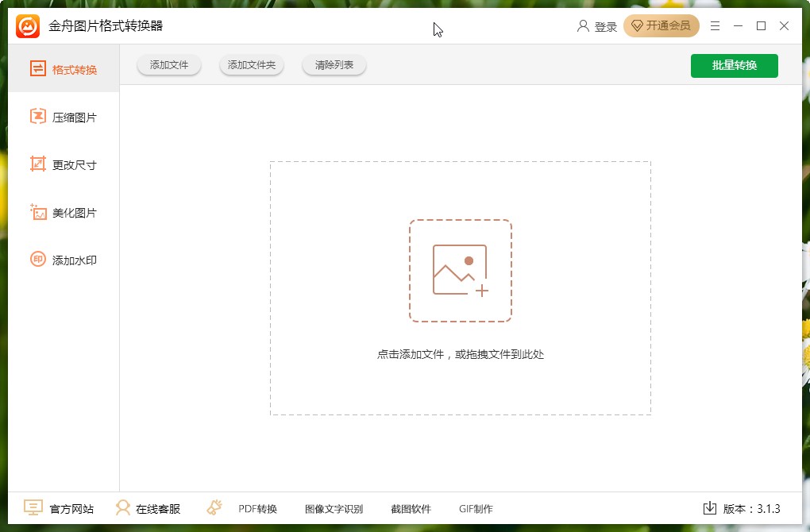This screenshot has width=810, height=532.
Task: Launch PDF转换 via the plug icon
Action: [214, 507]
